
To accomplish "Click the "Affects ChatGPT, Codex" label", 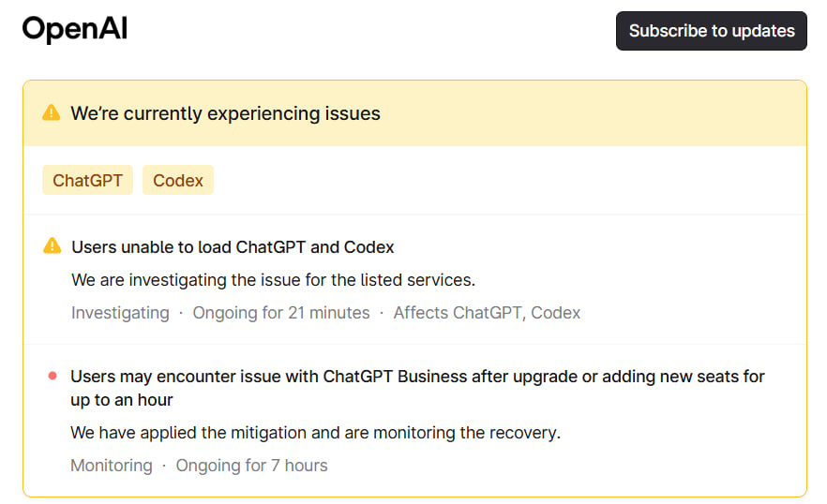I will 487,313.
